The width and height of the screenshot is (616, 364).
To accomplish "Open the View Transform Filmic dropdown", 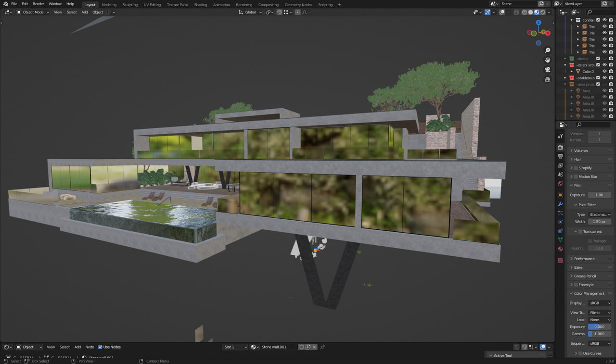I will pos(600,313).
